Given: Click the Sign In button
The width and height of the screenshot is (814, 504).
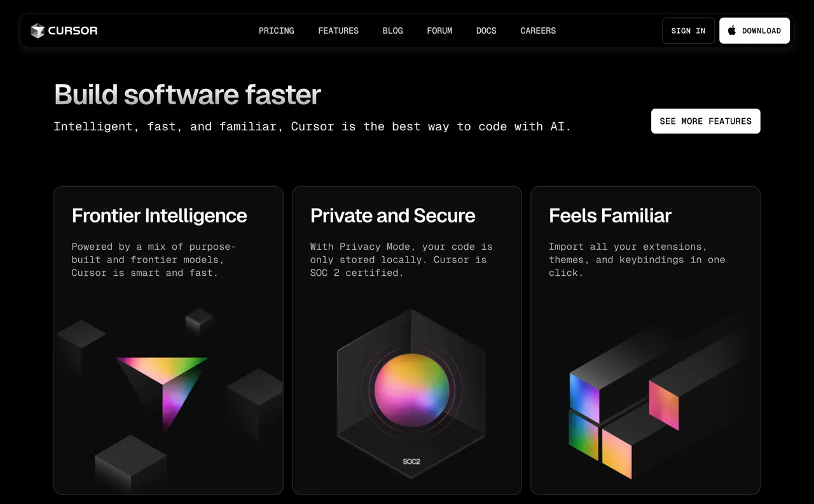Looking at the screenshot, I should pyautogui.click(x=687, y=30).
